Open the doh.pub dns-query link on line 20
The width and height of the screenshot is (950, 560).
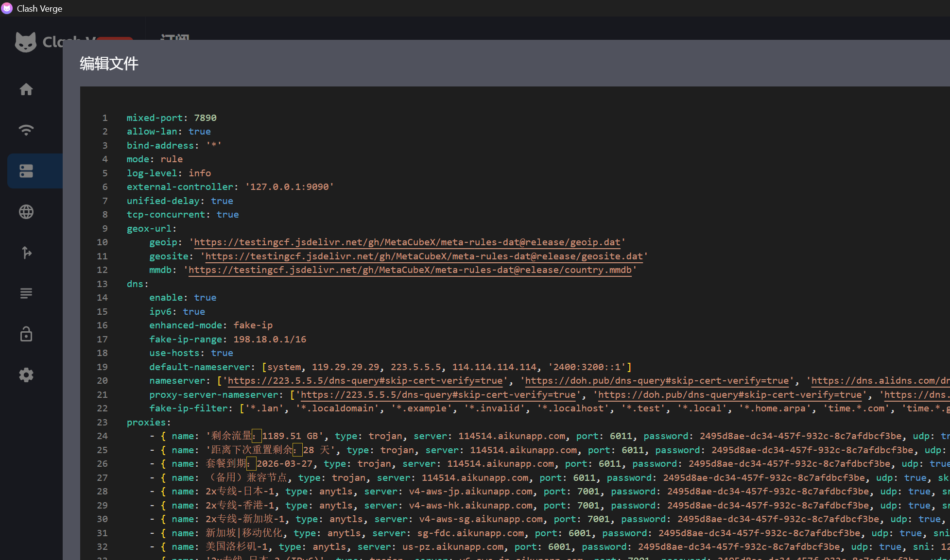pyautogui.click(x=657, y=381)
